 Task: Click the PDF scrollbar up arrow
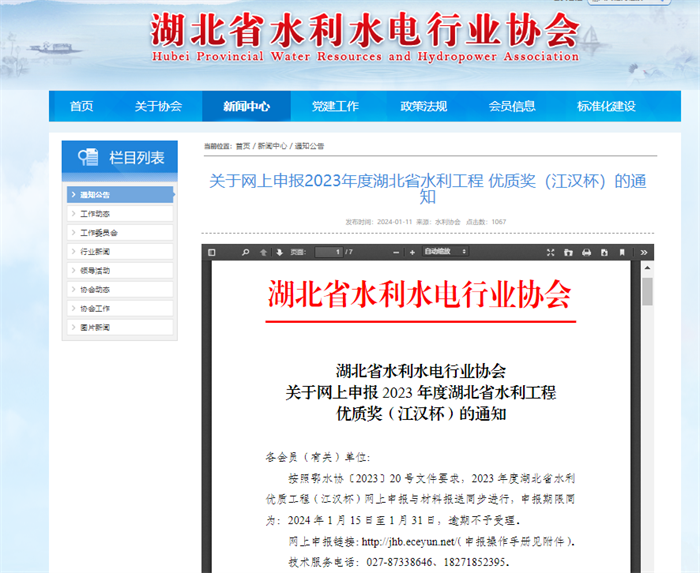(x=647, y=268)
